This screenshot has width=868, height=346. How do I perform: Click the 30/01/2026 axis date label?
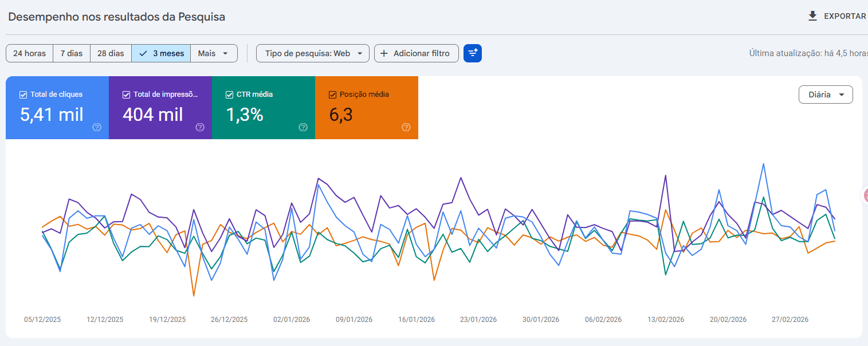541,320
